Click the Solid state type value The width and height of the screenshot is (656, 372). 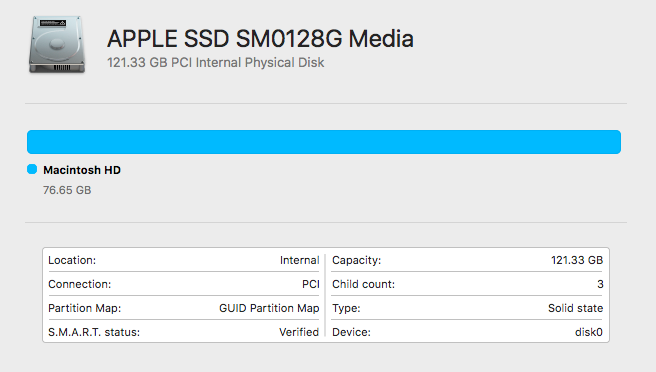(x=576, y=308)
